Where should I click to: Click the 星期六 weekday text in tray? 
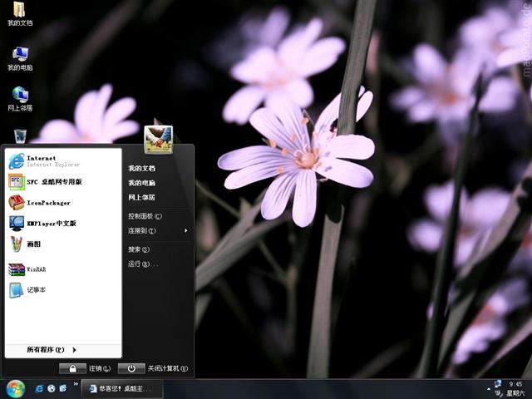click(515, 393)
